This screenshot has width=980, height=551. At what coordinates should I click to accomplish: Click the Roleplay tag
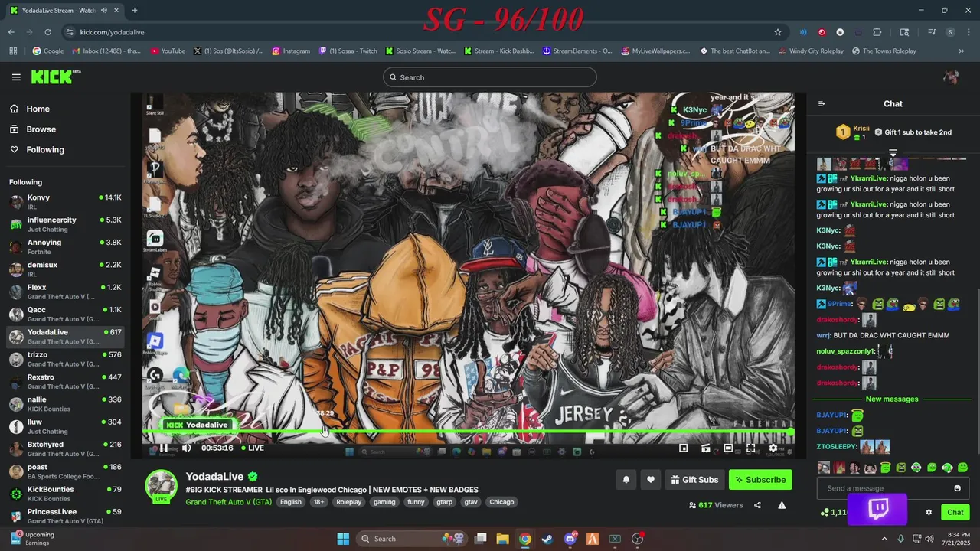(348, 502)
